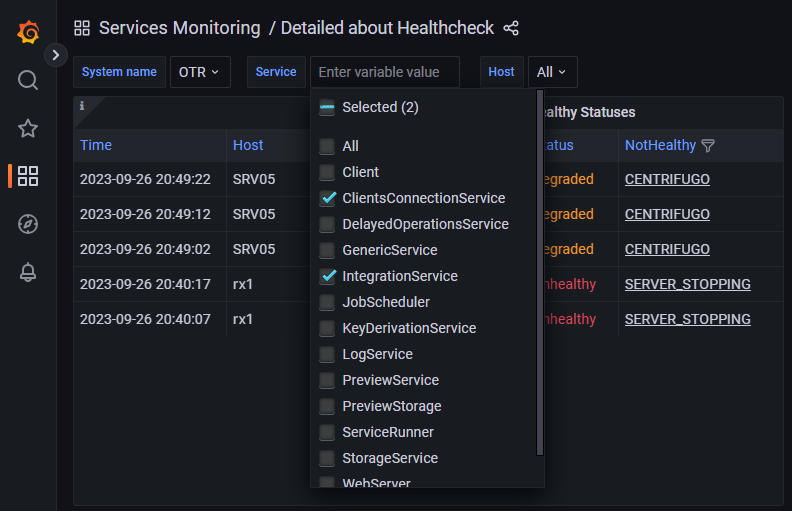The width and height of the screenshot is (792, 511).
Task: Open the Dashboards grid icon in sidebar
Action: pos(28,176)
